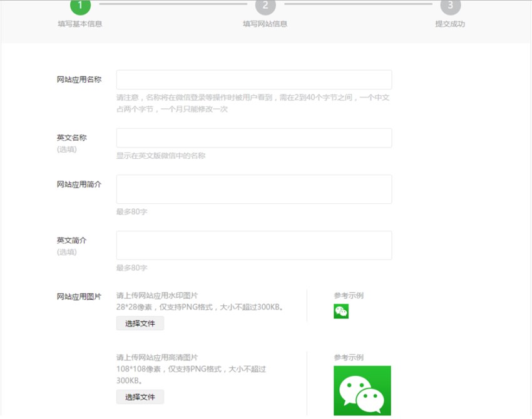
Task: Click 参考示例 above large icon
Action: click(349, 357)
